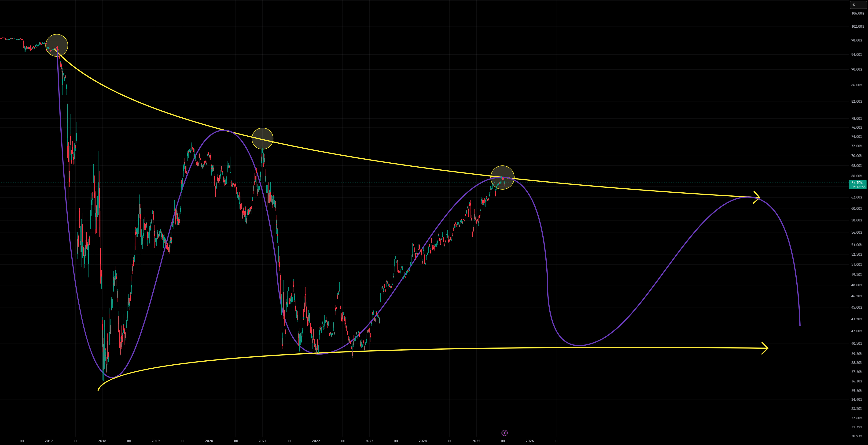Click the 90.00% price scale label
Image resolution: width=868 pixels, height=445 pixels.
coord(857,69)
